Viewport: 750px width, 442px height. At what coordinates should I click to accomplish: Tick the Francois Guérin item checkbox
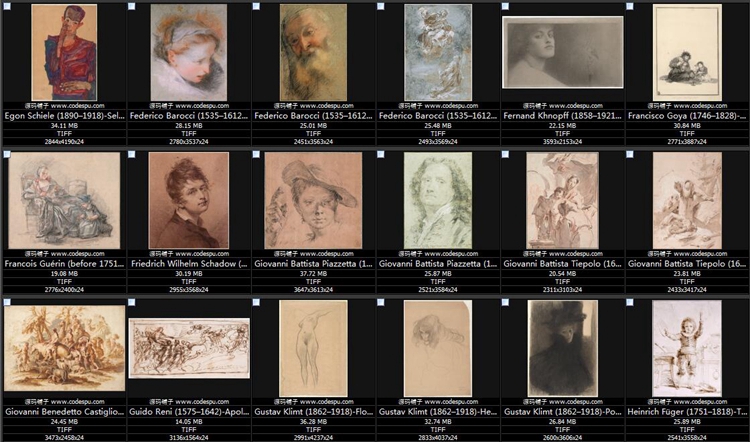[7, 154]
